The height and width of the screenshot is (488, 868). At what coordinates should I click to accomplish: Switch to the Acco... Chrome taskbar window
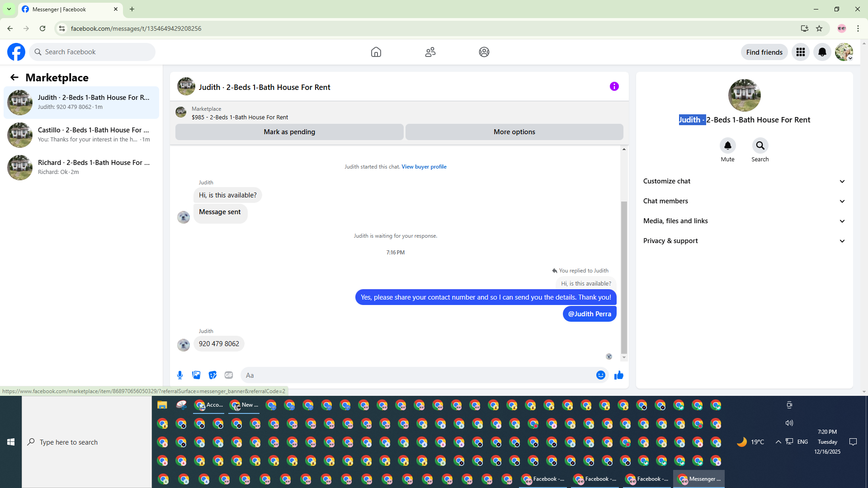209,405
